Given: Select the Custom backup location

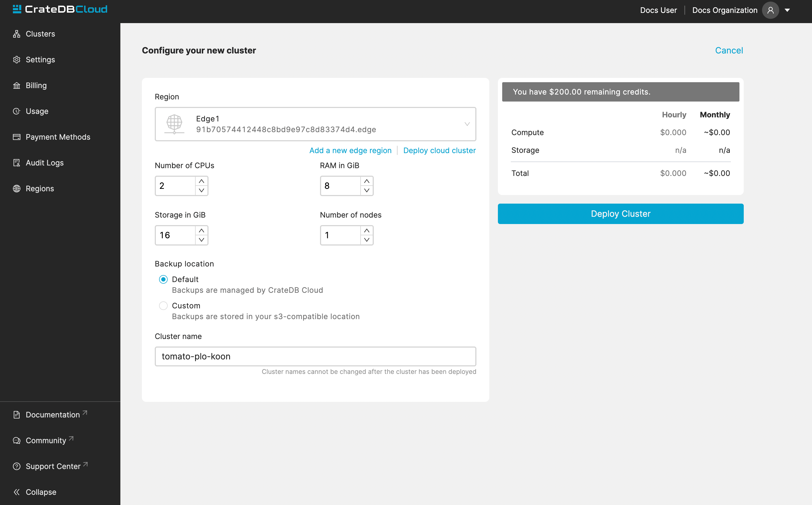Looking at the screenshot, I should [163, 306].
